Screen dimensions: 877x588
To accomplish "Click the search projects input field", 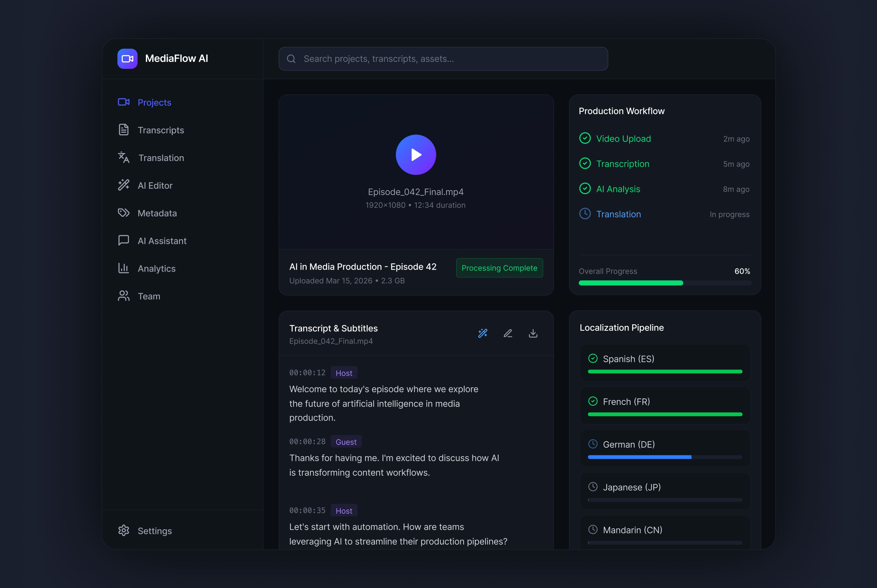I will point(443,58).
